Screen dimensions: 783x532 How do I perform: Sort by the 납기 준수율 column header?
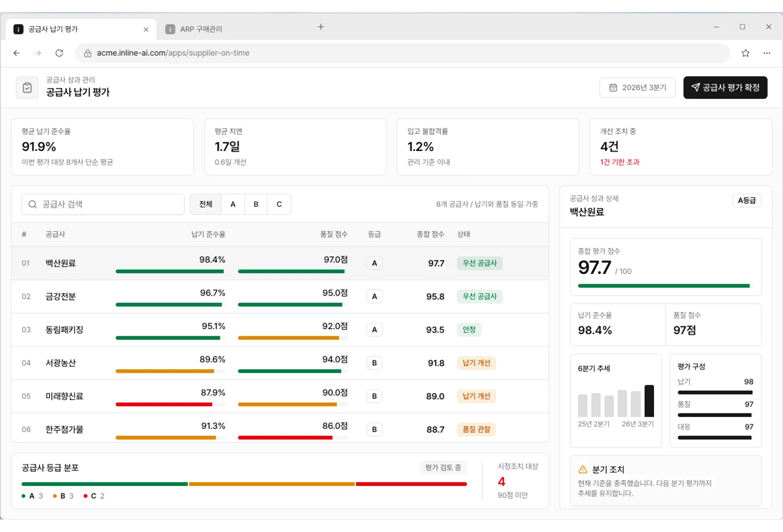coord(208,234)
